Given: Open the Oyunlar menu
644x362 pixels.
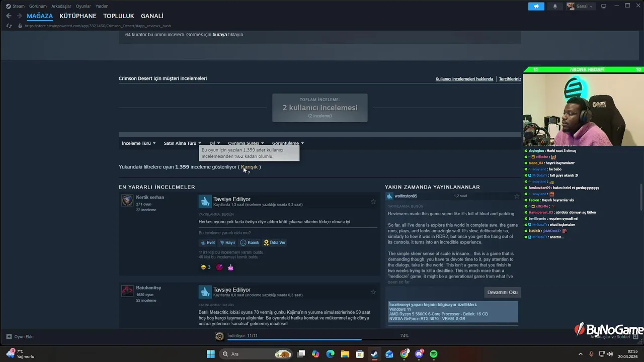Looking at the screenshot, I should click(84, 6).
